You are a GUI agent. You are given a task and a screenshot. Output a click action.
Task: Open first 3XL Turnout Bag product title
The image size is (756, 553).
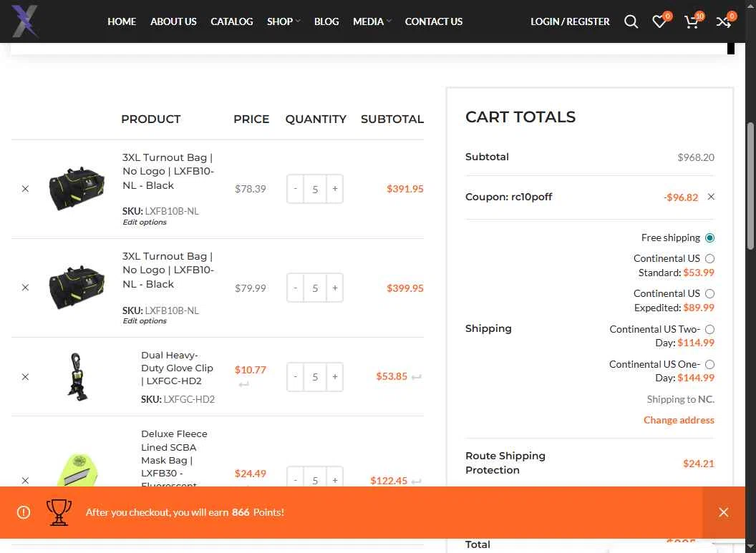coord(168,172)
